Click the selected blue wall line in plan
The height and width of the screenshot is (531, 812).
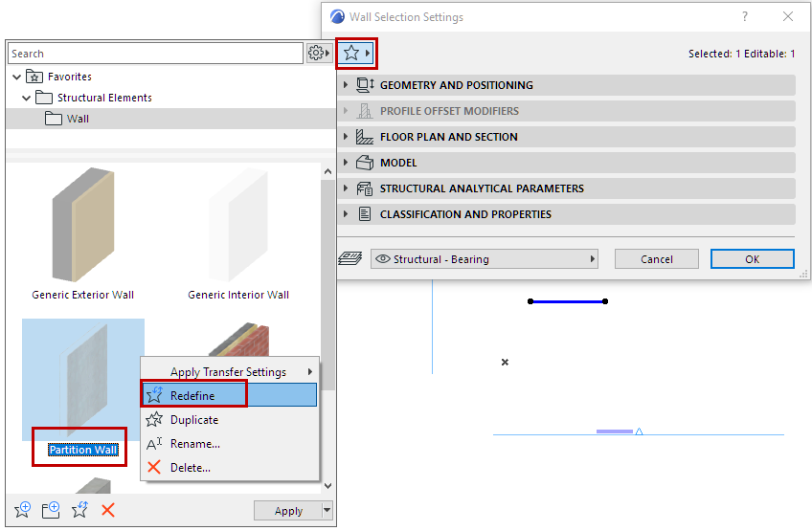pyautogui.click(x=568, y=301)
